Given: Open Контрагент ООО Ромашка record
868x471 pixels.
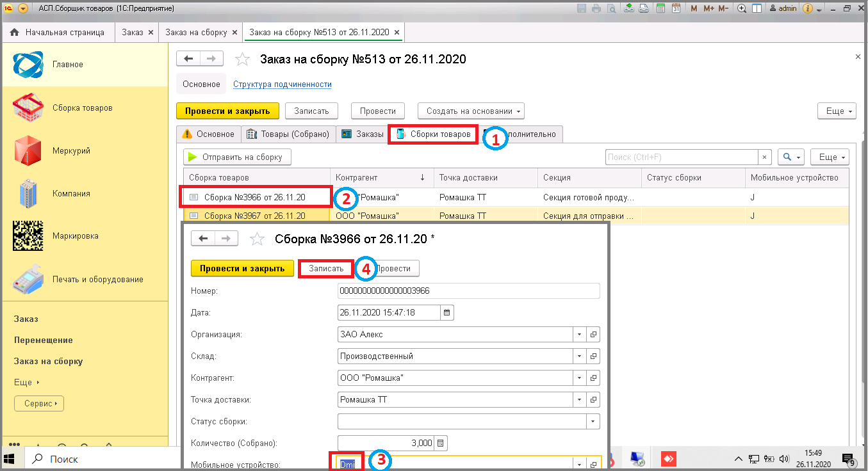Looking at the screenshot, I should pos(593,378).
